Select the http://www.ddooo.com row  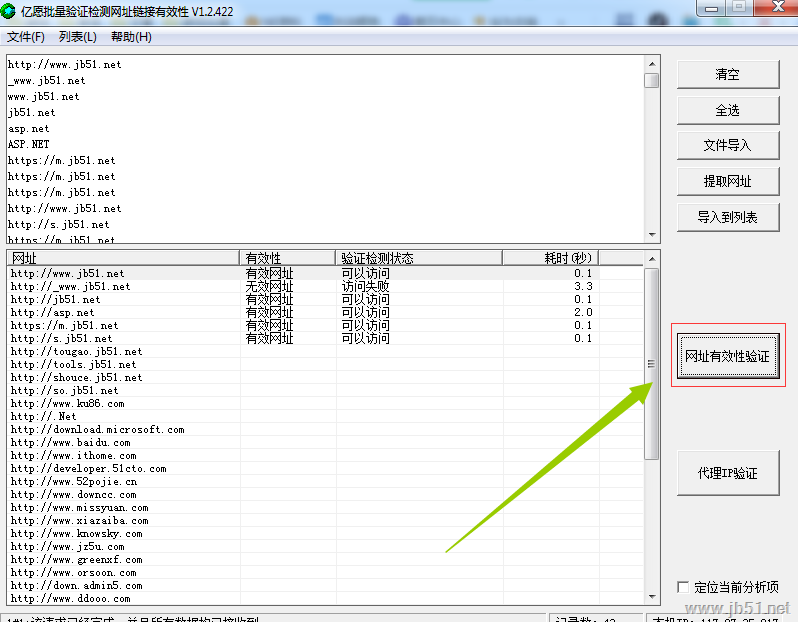(x=326, y=598)
